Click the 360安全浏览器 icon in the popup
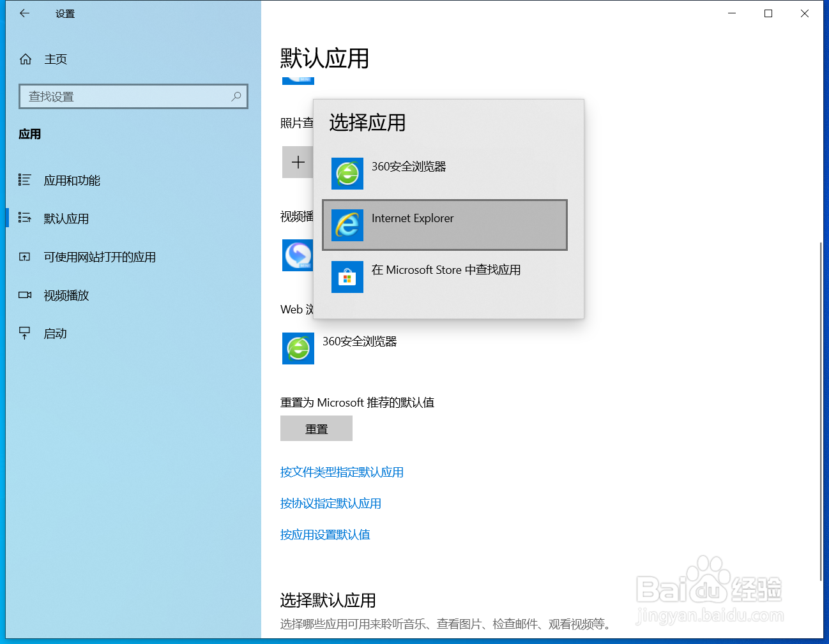 [x=347, y=174]
